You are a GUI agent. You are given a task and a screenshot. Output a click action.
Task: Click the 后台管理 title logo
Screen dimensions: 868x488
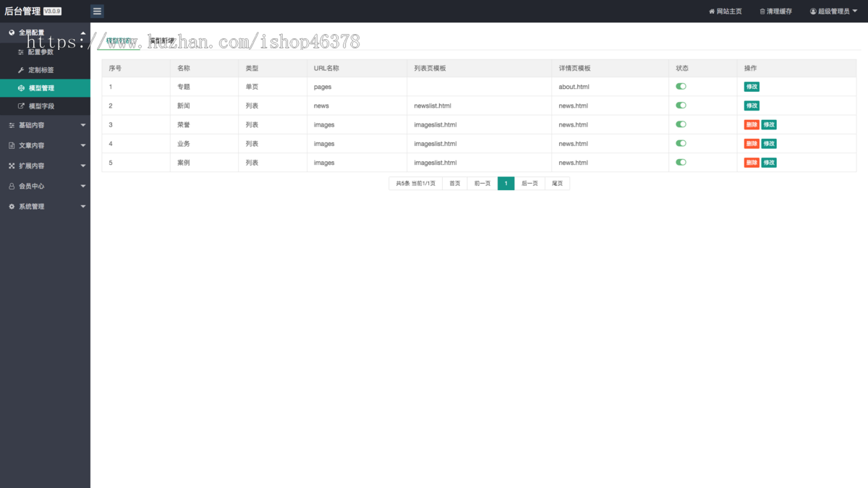[22, 11]
